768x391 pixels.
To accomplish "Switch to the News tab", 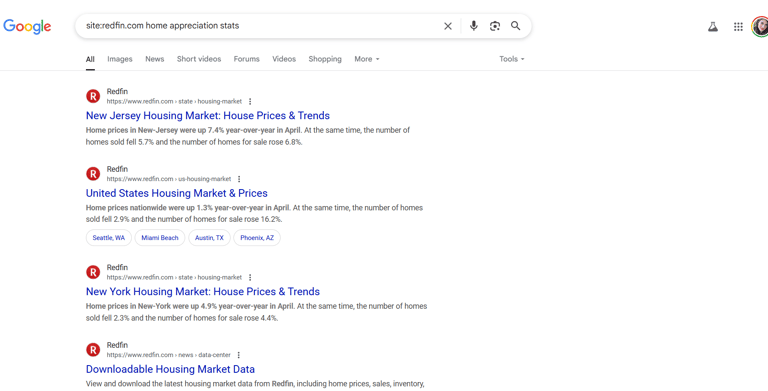I will 154,59.
